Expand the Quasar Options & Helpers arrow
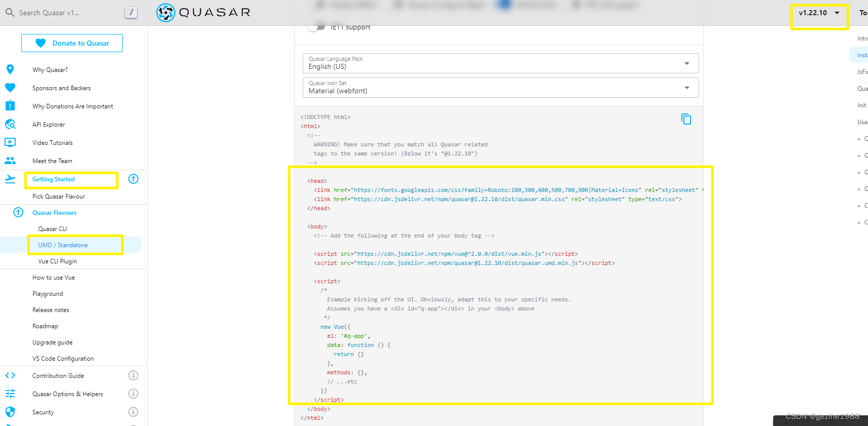This screenshot has height=426, width=868. pos(133,394)
